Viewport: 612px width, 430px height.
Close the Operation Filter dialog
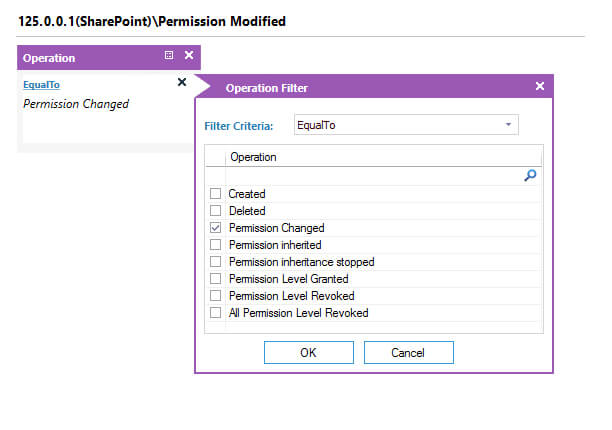(x=540, y=86)
